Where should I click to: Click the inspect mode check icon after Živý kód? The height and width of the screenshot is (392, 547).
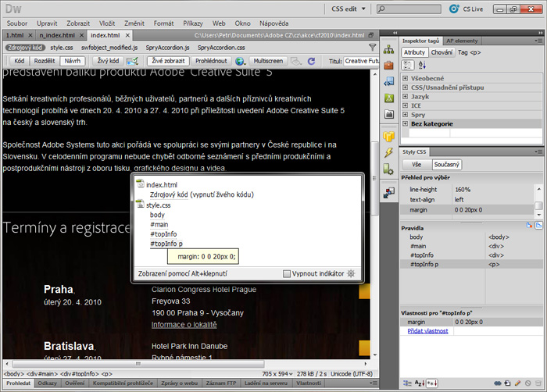(132, 61)
